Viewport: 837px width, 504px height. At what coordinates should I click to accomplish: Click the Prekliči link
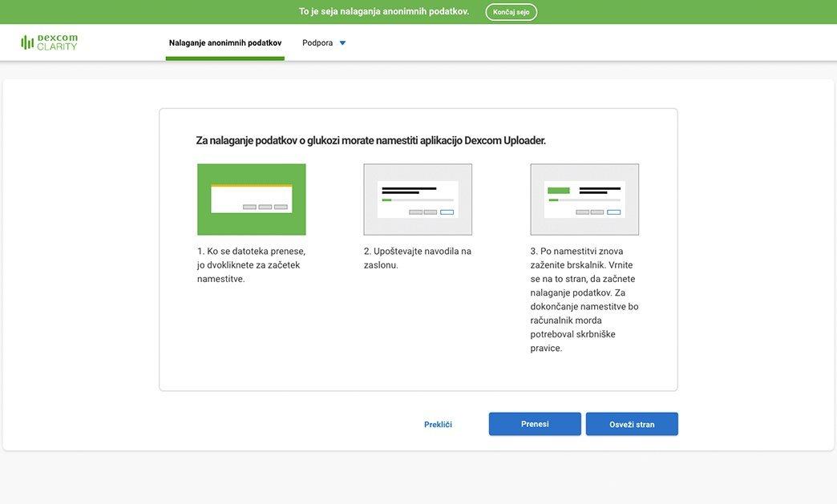click(x=438, y=425)
